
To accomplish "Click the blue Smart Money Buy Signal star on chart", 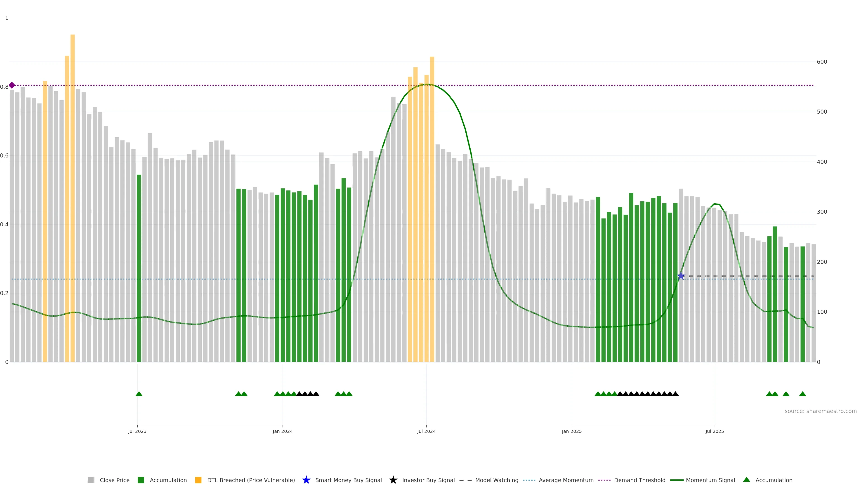I will click(681, 276).
